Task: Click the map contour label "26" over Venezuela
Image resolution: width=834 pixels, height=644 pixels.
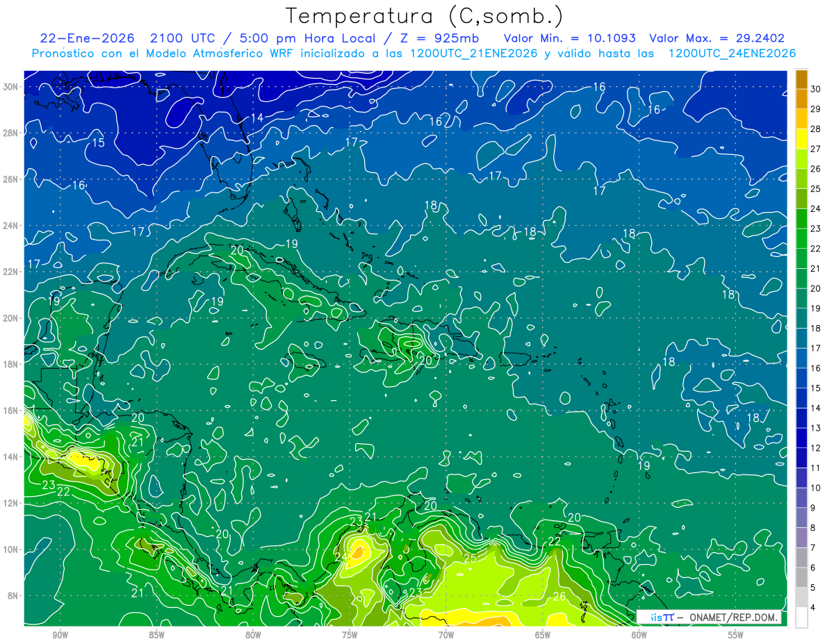Action: click(559, 596)
